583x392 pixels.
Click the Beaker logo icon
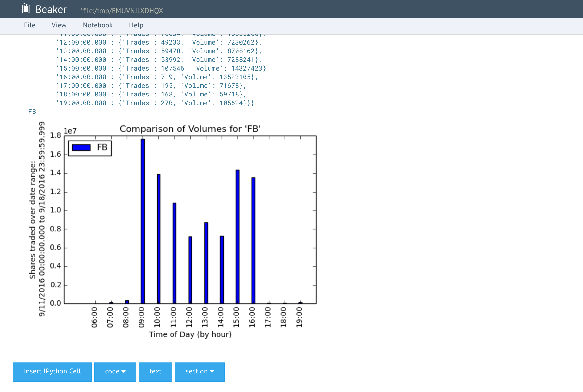tap(26, 8)
